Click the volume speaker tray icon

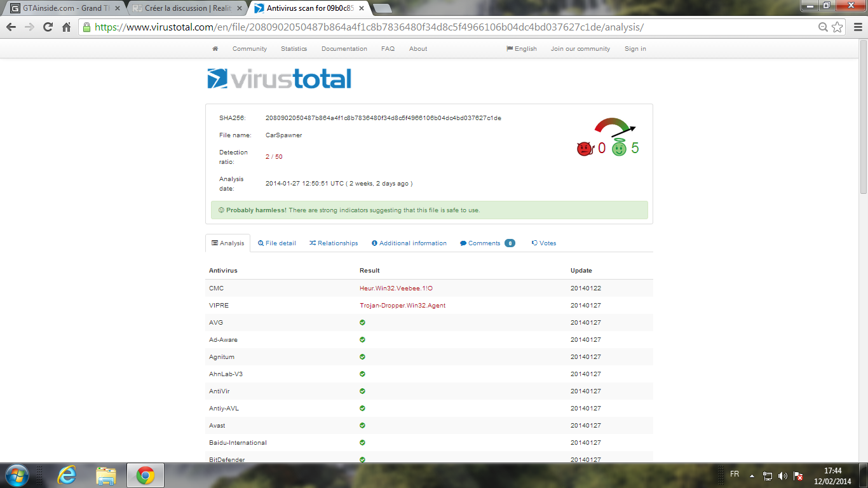coord(783,476)
